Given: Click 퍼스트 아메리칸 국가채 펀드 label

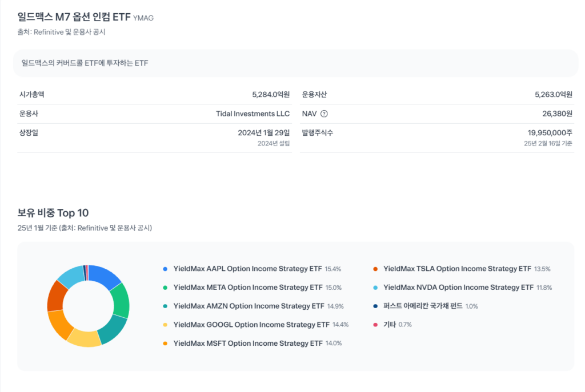Looking at the screenshot, I should pyautogui.click(x=423, y=306).
